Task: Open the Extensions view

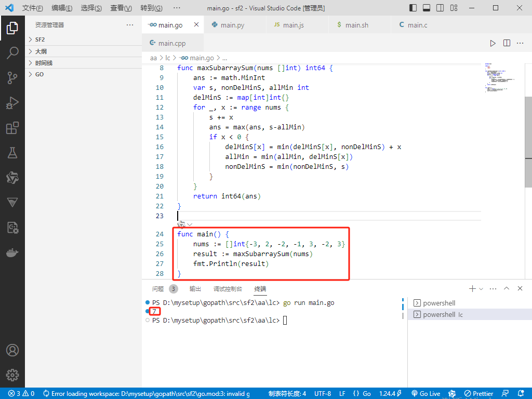Action: [12, 128]
